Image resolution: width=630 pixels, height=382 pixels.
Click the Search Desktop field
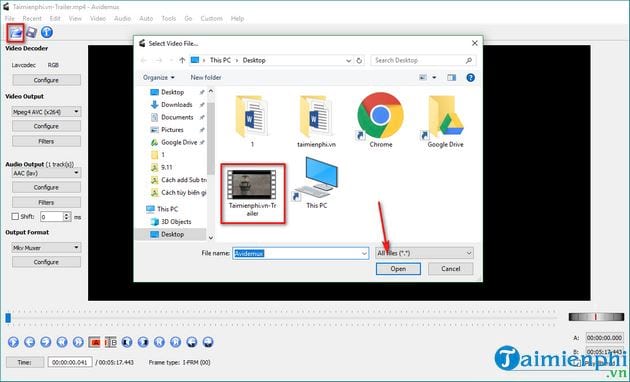[423, 60]
